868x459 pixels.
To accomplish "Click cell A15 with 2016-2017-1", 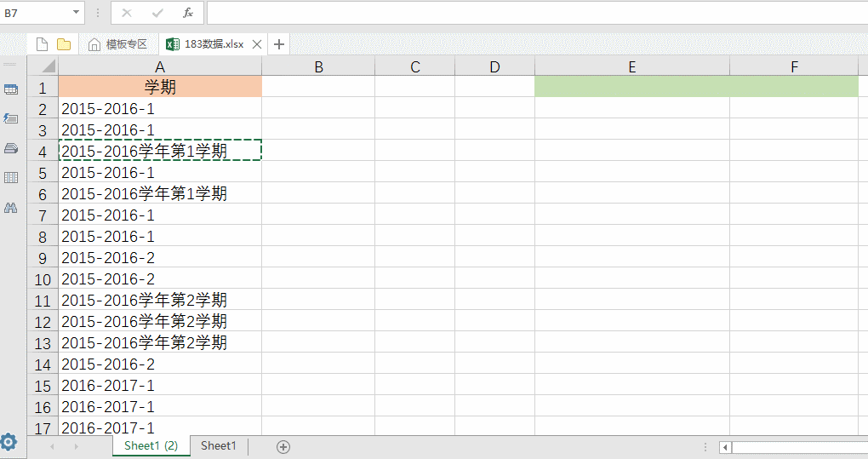I will coord(160,385).
